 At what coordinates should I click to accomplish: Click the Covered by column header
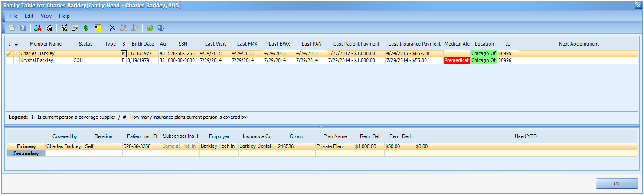(x=65, y=136)
